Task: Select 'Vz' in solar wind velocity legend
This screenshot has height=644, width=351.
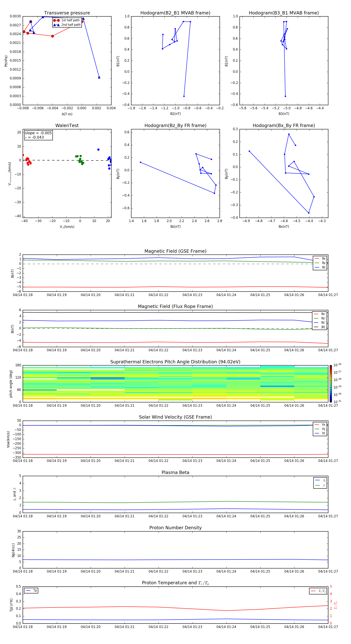Action: click(320, 433)
